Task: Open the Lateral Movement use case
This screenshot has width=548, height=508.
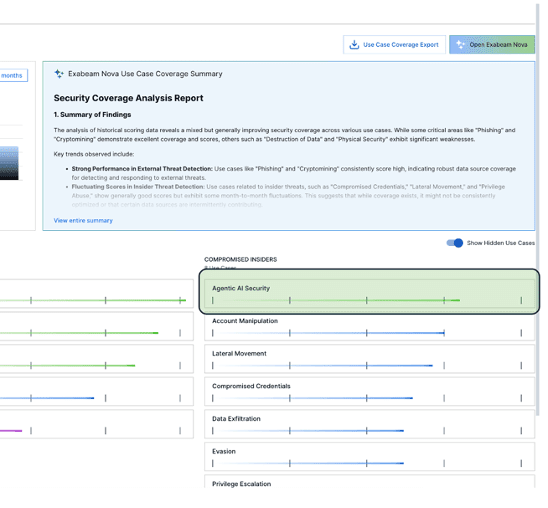Action: [x=369, y=359]
